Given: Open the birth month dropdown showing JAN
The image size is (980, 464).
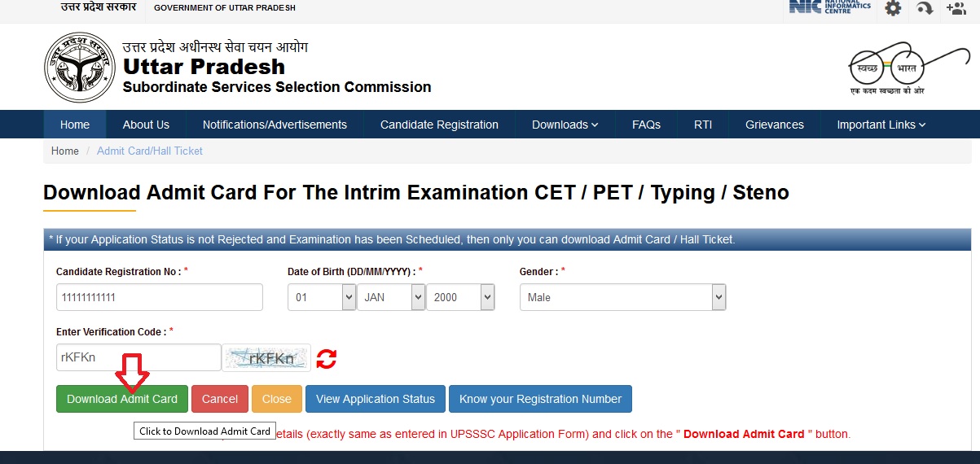Looking at the screenshot, I should tap(391, 297).
